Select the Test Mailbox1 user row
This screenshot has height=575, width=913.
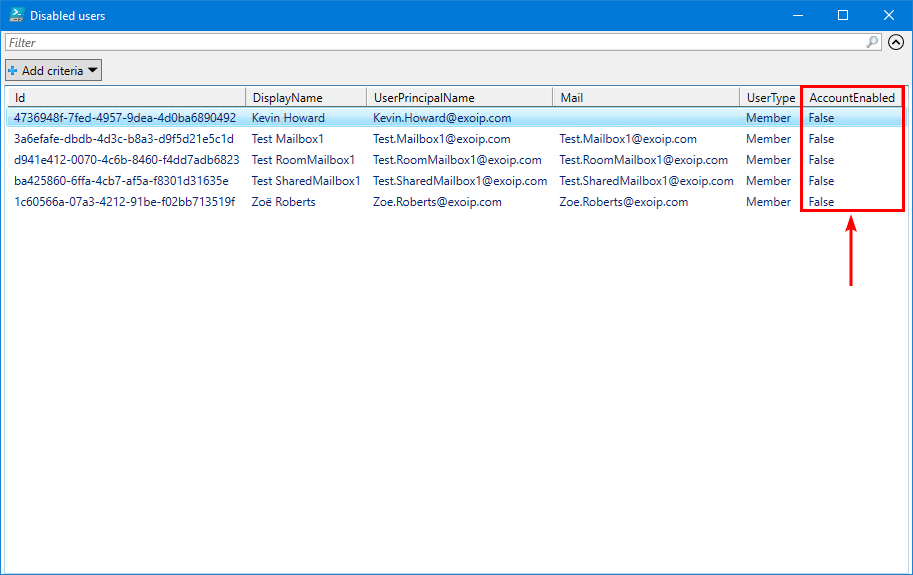288,139
